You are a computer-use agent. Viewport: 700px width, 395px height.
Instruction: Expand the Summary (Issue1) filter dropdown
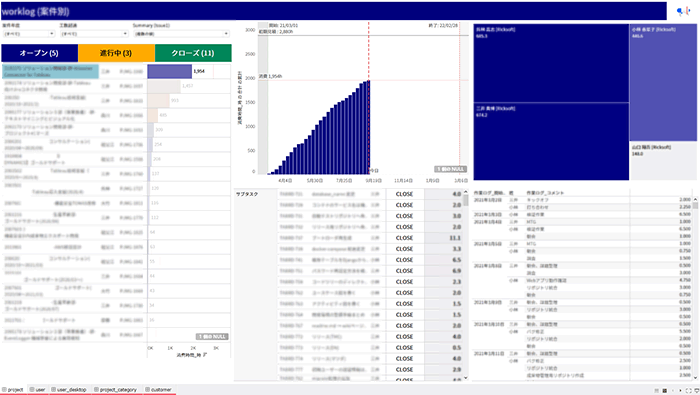[x=181, y=34]
